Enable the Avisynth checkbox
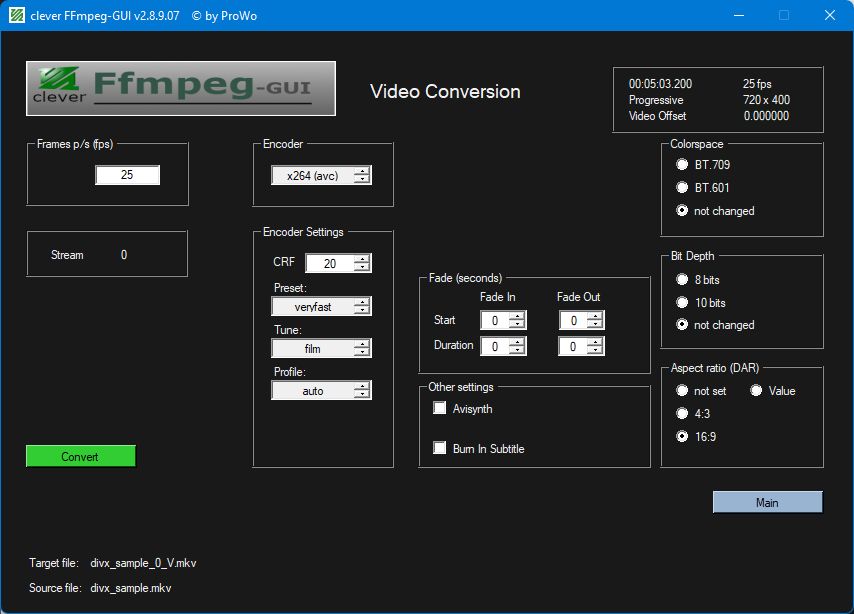Screen dimensions: 854x614 tap(440, 408)
